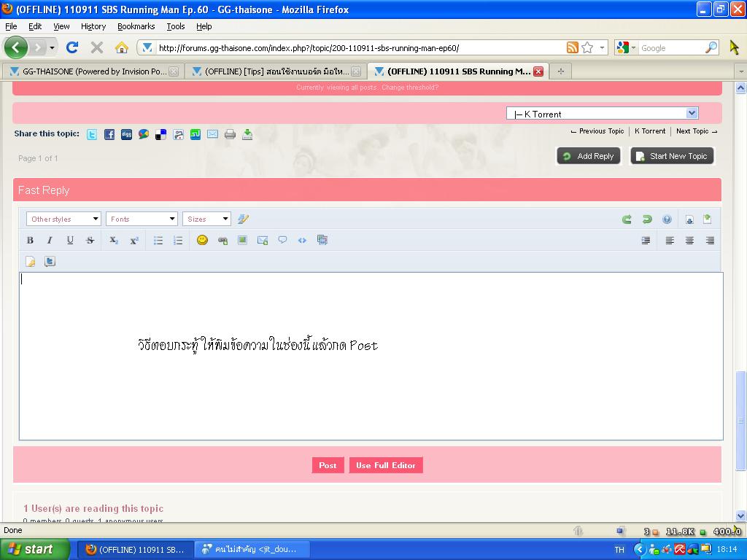Open the MSN chat taskbar window
This screenshot has width=747, height=560.
(x=252, y=550)
